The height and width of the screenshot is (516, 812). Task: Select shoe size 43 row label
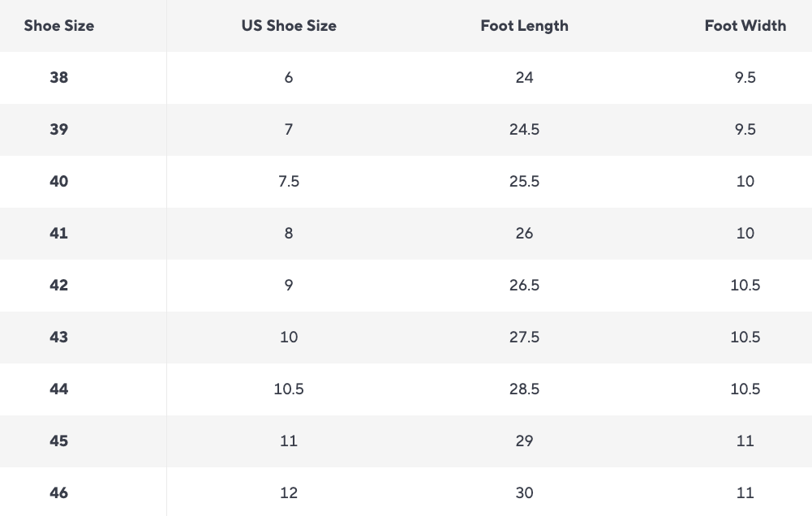pos(59,338)
